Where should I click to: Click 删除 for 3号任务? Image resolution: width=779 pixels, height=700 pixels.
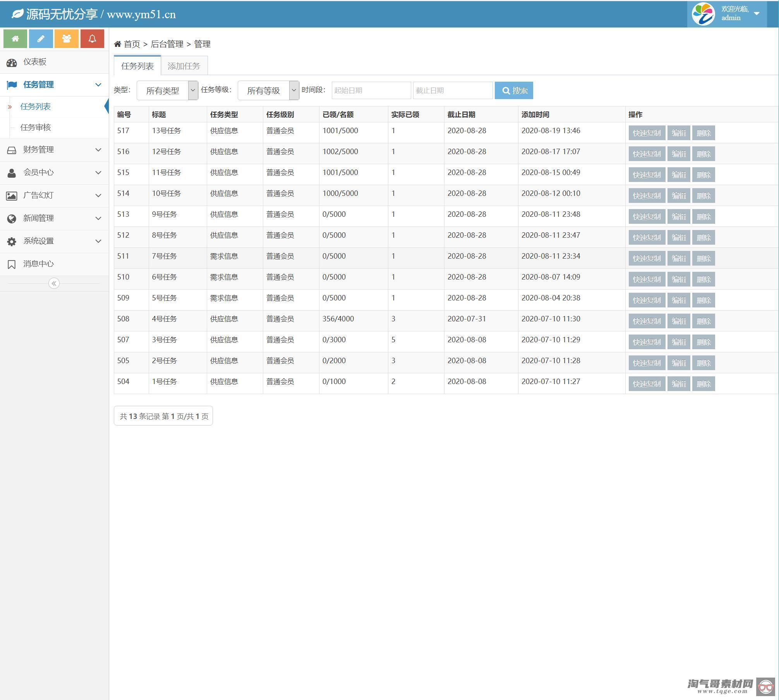coord(704,342)
